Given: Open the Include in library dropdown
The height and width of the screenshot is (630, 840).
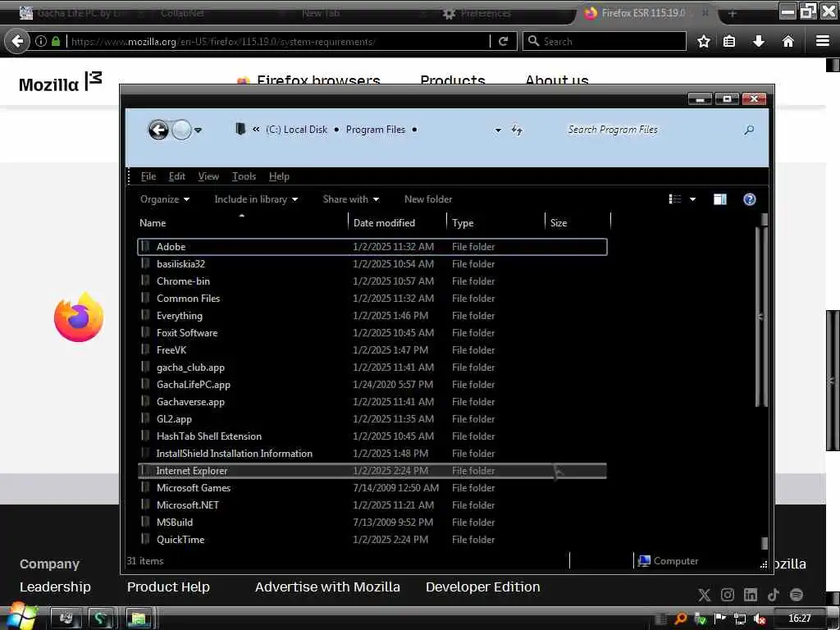Looking at the screenshot, I should pos(256,199).
